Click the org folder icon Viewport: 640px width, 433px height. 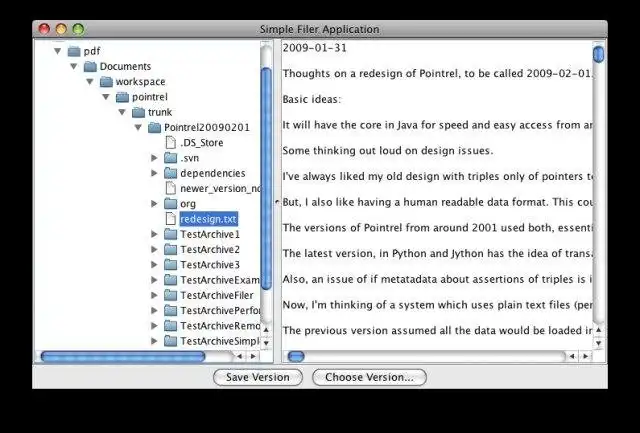tap(171, 204)
